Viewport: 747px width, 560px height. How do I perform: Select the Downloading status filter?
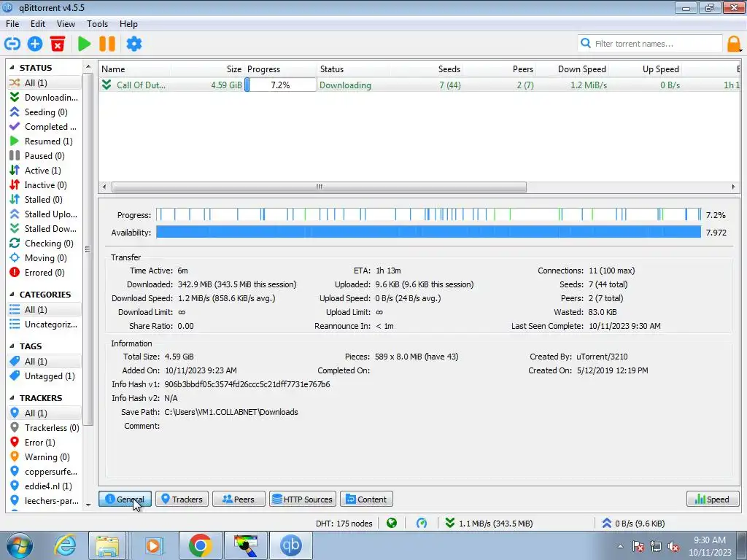[x=44, y=97]
